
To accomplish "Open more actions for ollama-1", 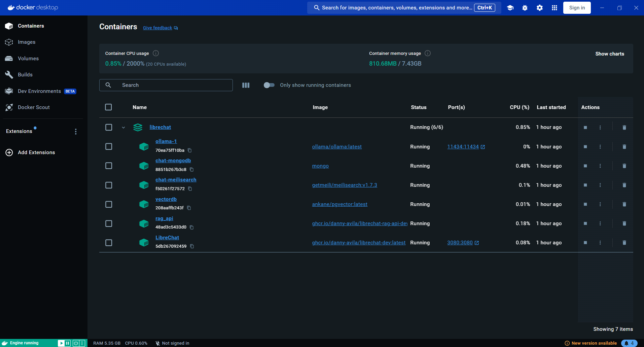I will 600,147.
